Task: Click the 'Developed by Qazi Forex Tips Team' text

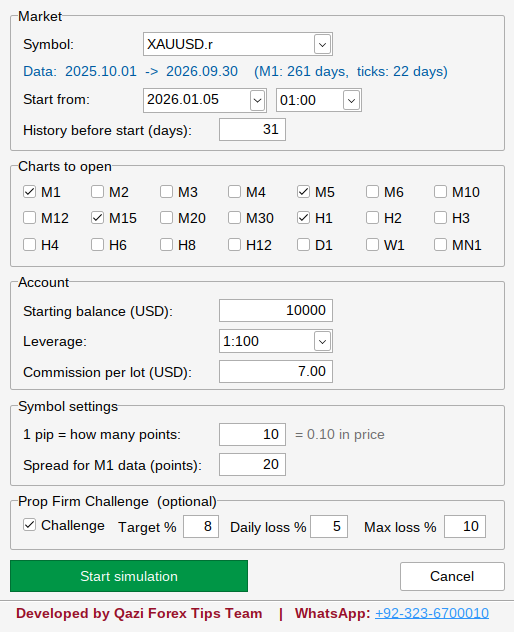Action: click(139, 613)
